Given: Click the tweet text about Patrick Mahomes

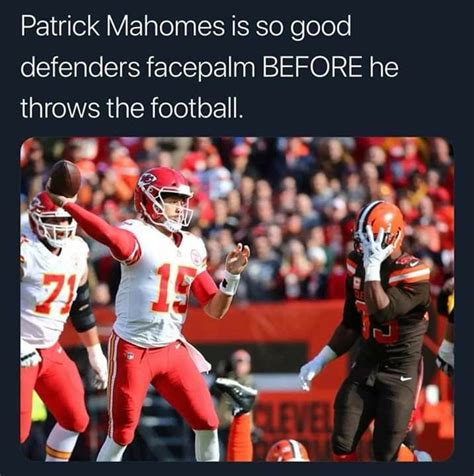Looking at the screenshot, I should [x=210, y=67].
